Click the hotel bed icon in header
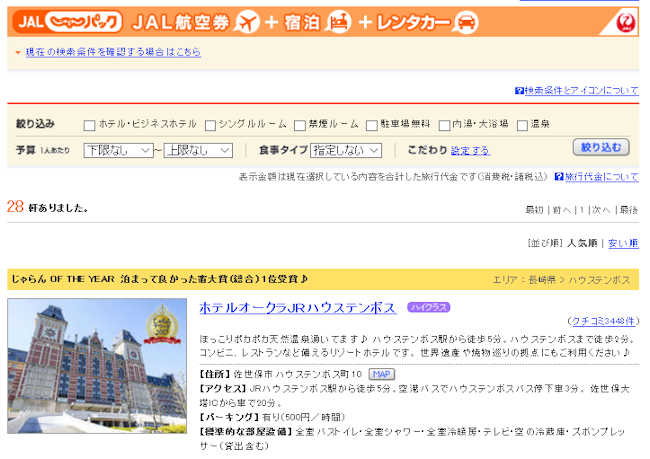Screen dimensions: 650x459 340,22
